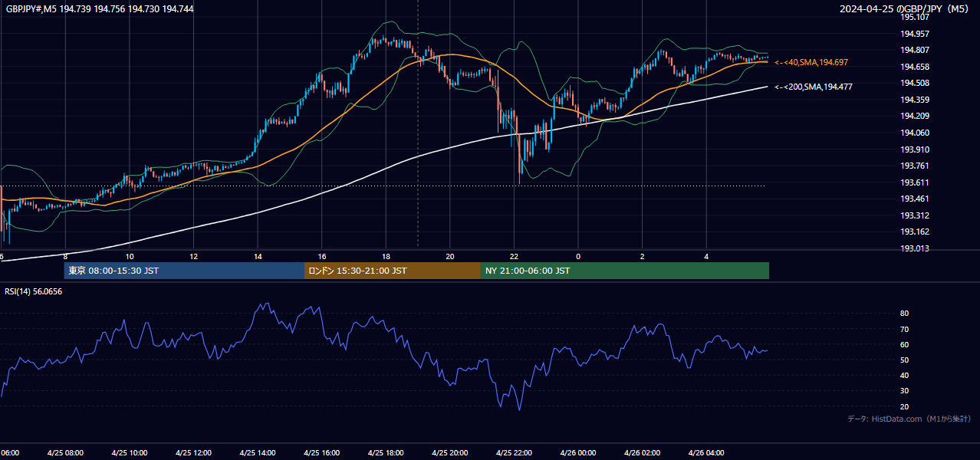The height and width of the screenshot is (460, 980).
Task: Click bottom time label 4/25 14:00
Action: 258,453
